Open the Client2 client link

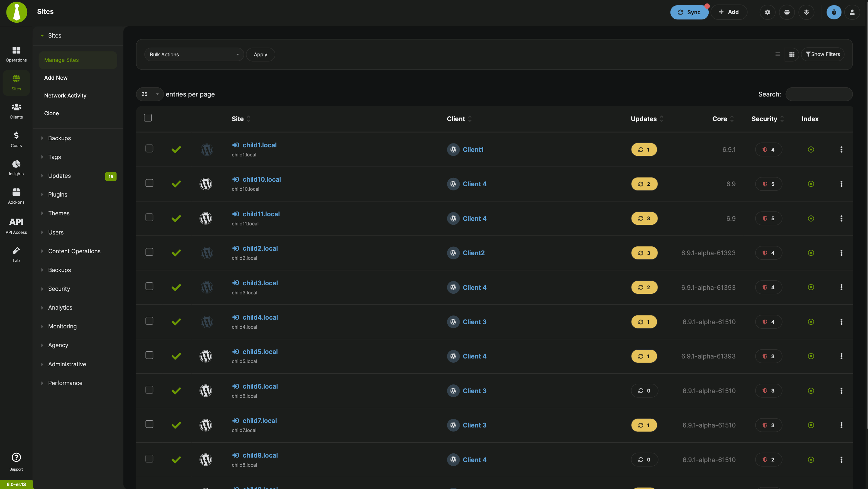pos(474,253)
